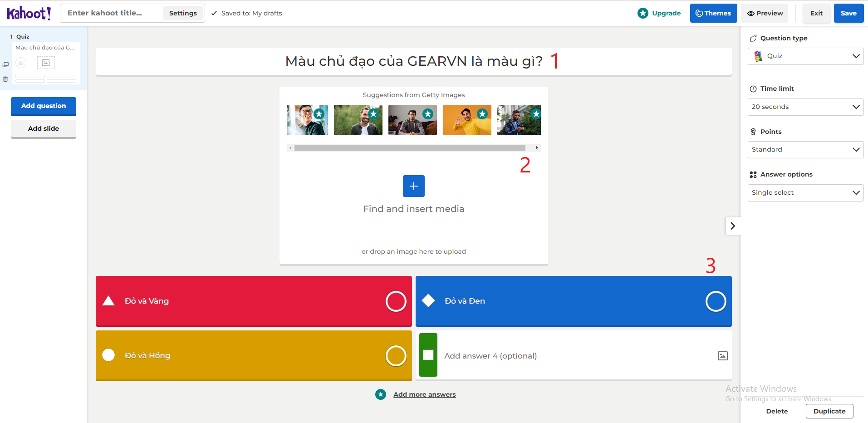Click the Preview button
The image size is (868, 423).
(x=765, y=13)
